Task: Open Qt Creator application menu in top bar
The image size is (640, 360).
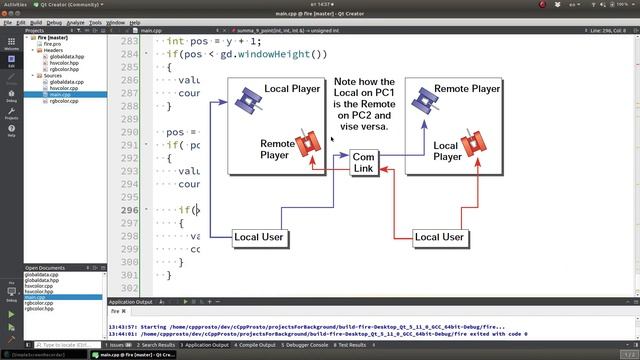Action: click(x=68, y=4)
